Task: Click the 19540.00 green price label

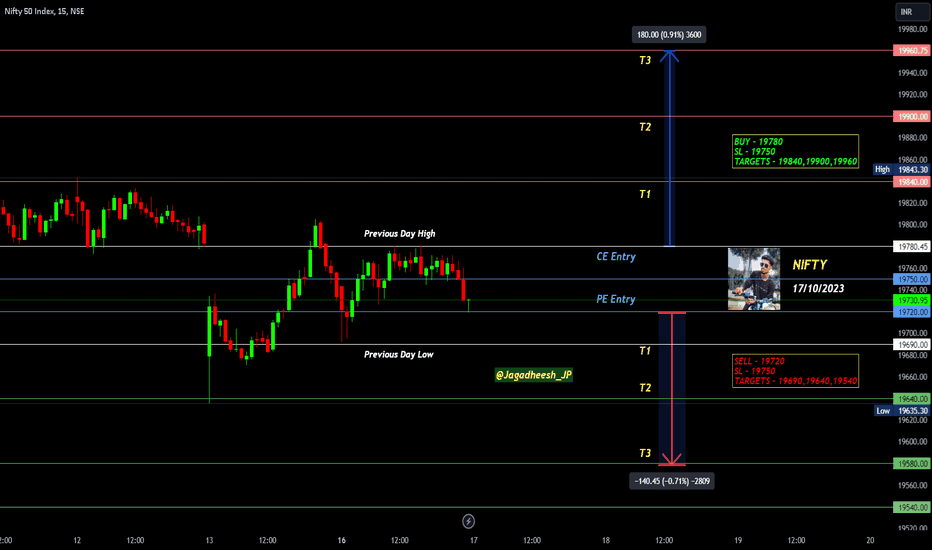Action: [912, 508]
